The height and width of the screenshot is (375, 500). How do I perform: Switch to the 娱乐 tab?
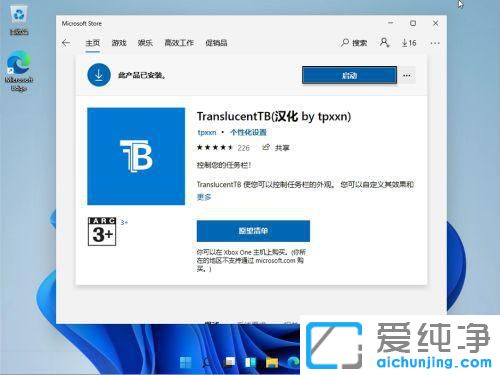click(145, 43)
